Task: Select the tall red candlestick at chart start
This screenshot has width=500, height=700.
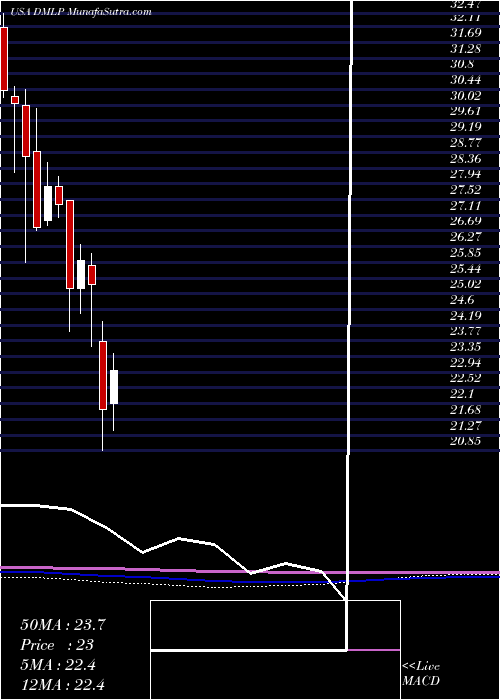Action: [x=4, y=58]
